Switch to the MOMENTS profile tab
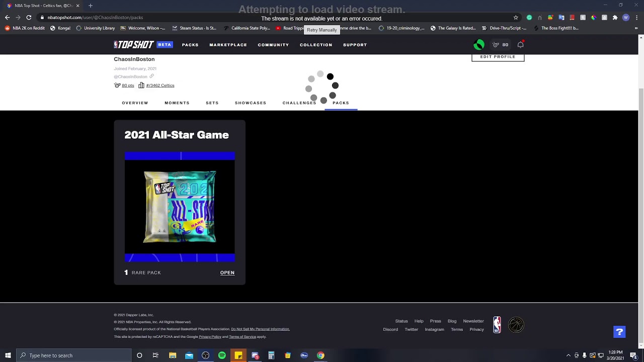 [x=177, y=103]
